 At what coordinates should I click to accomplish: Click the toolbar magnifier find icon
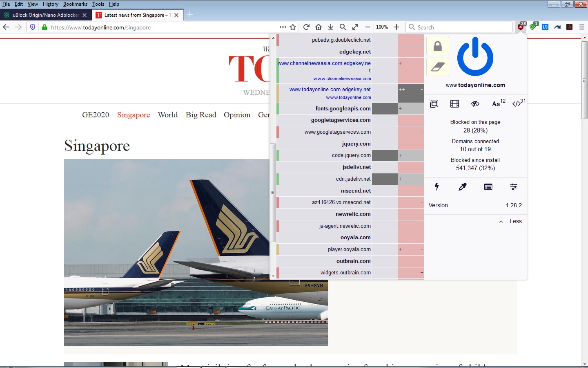[x=343, y=27]
